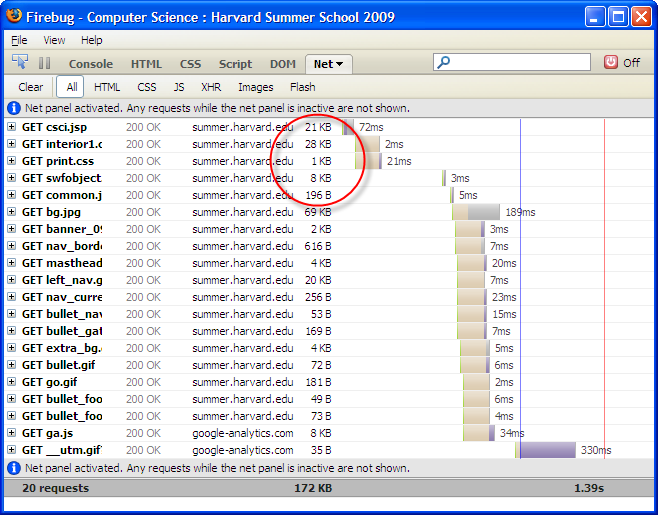Filter requests by JS type
The width and height of the screenshot is (658, 515).
click(179, 87)
